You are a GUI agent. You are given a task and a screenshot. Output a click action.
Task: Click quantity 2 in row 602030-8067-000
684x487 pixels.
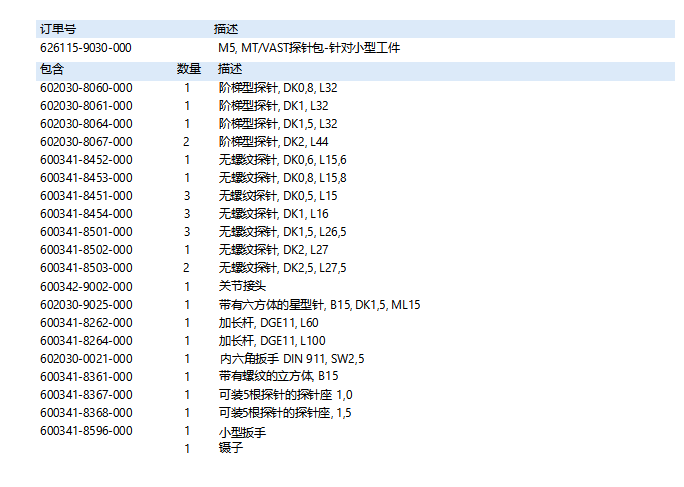pos(186,141)
